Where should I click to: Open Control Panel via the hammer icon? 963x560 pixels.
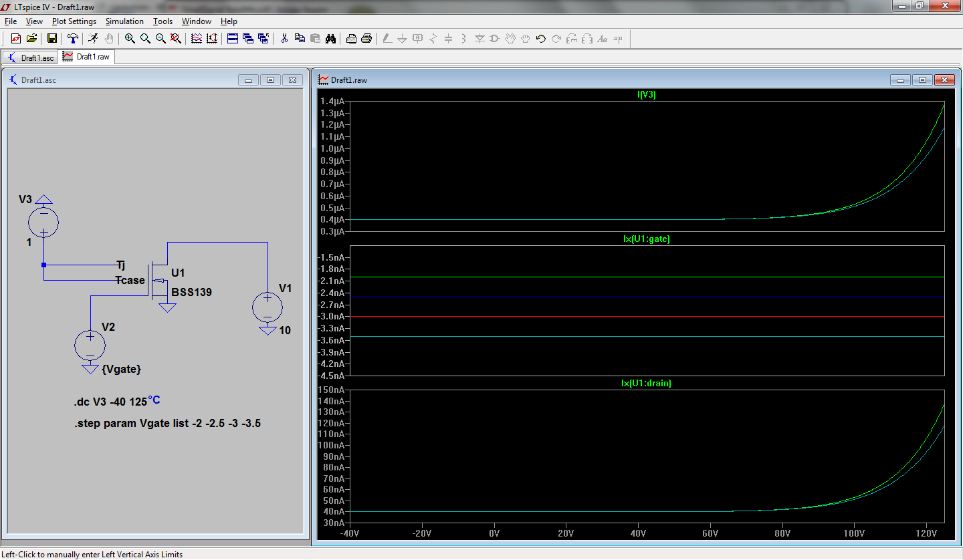point(72,39)
